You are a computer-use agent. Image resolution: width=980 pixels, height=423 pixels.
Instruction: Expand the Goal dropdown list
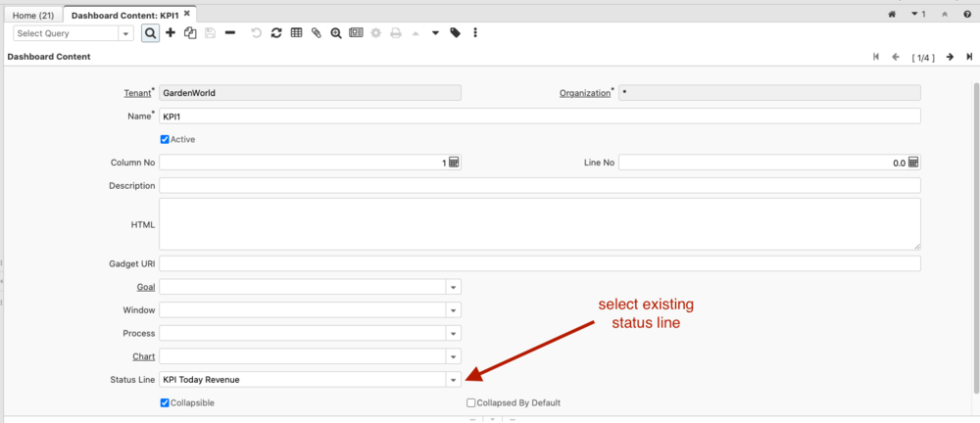[x=453, y=287]
